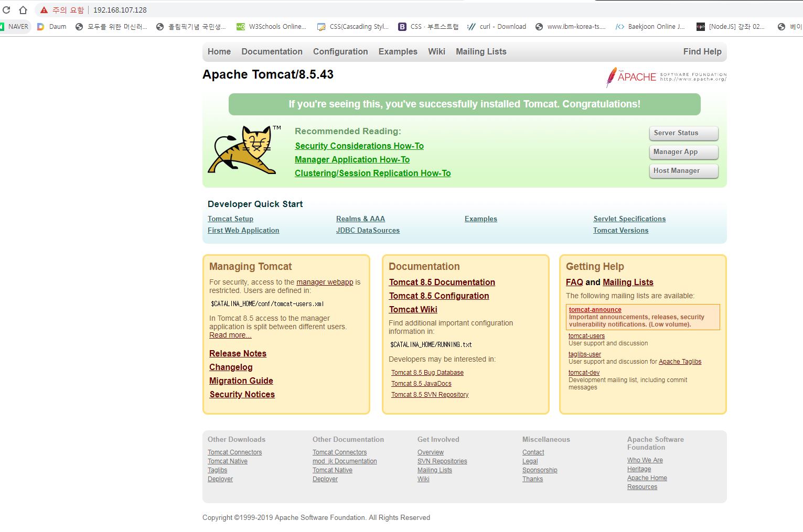Open the taglibs-user mailing list link
Viewport: 803px width, 532px height.
click(585, 354)
